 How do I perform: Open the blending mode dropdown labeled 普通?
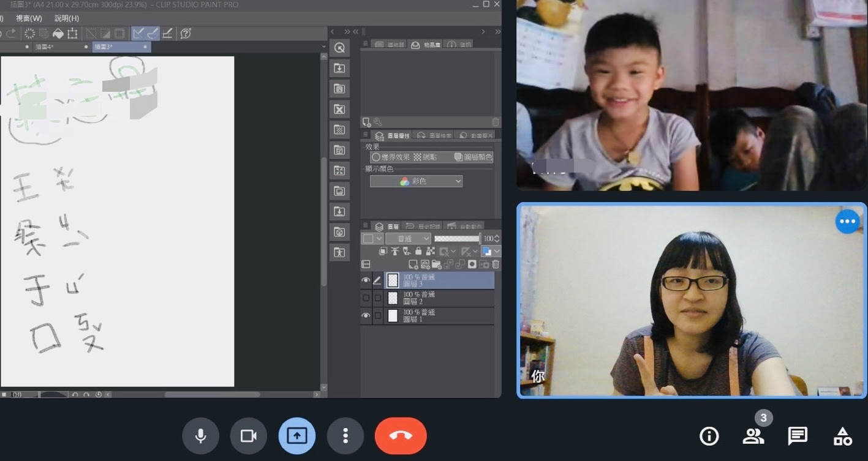click(x=408, y=239)
